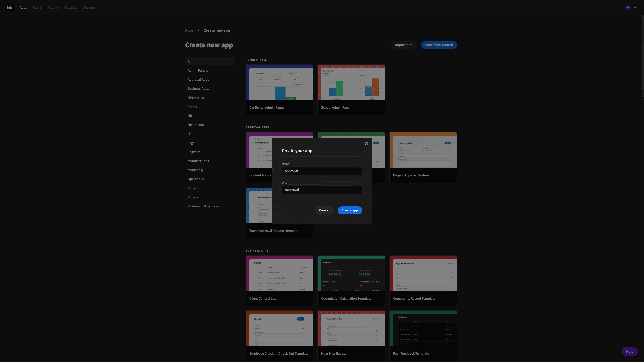Click the Import app button
The image size is (644, 362).
click(404, 45)
